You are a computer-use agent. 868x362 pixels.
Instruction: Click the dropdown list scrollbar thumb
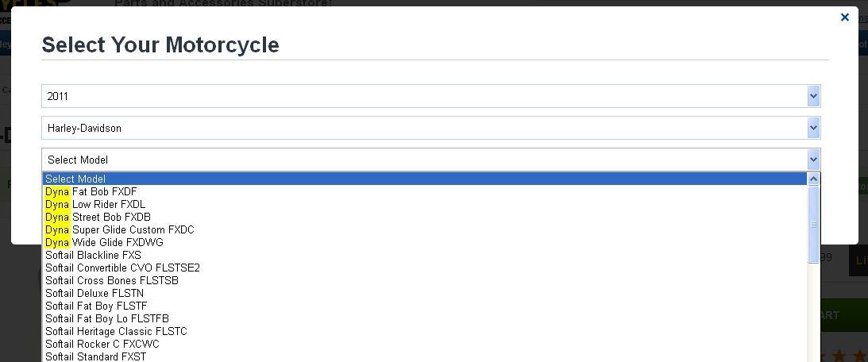[813, 225]
